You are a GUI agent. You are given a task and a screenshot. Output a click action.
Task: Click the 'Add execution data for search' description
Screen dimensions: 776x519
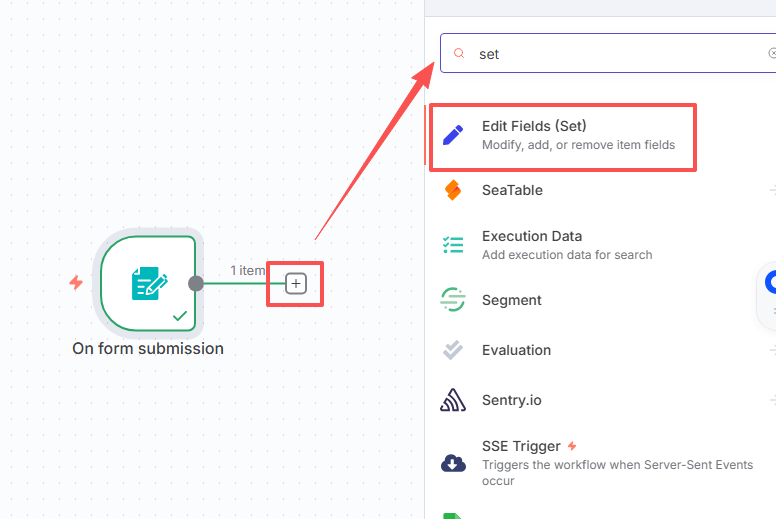coord(567,255)
